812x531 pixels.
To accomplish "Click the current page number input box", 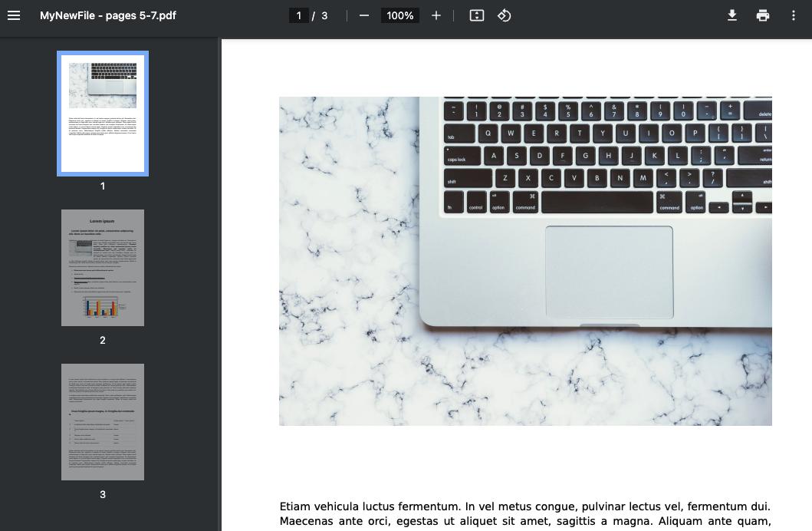I will coord(299,15).
